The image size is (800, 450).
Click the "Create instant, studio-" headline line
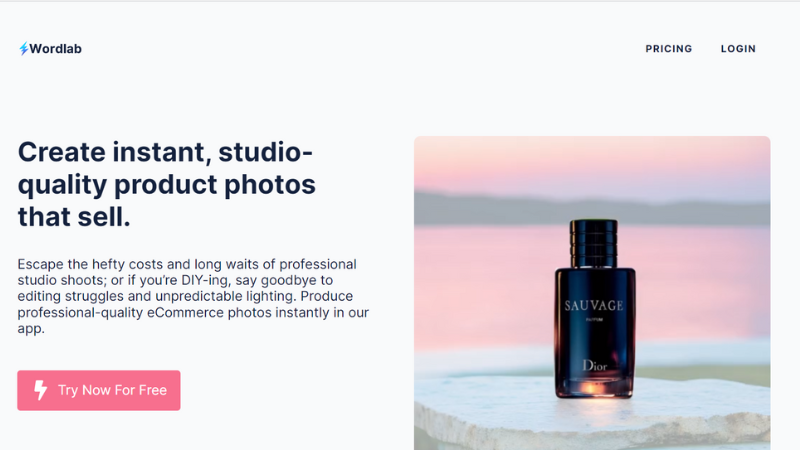click(x=165, y=152)
